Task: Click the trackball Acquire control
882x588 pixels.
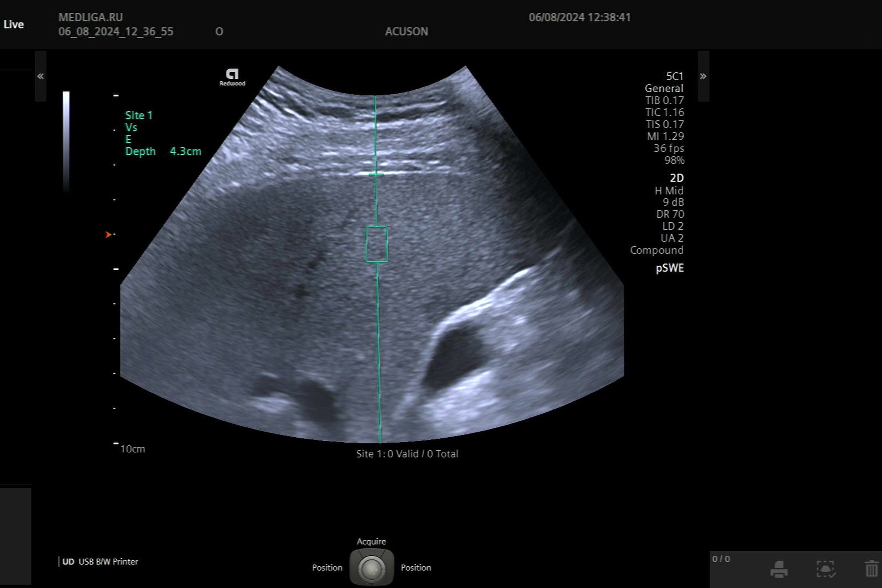Action: pos(371,568)
